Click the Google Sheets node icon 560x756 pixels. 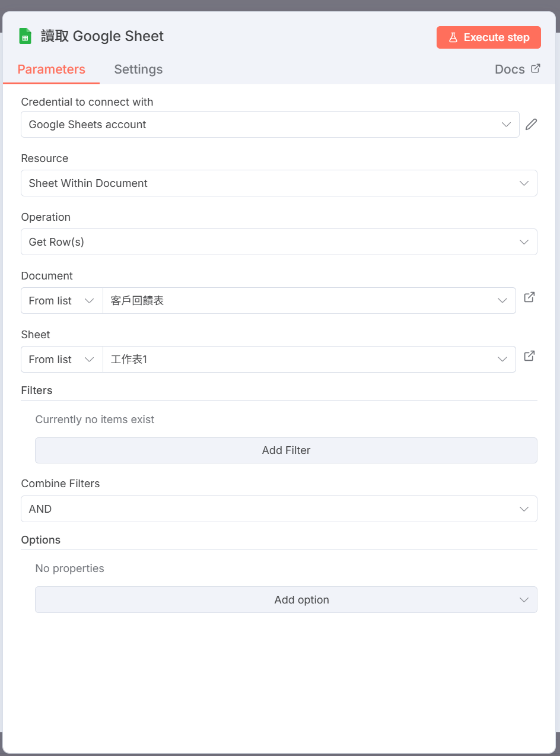click(25, 36)
